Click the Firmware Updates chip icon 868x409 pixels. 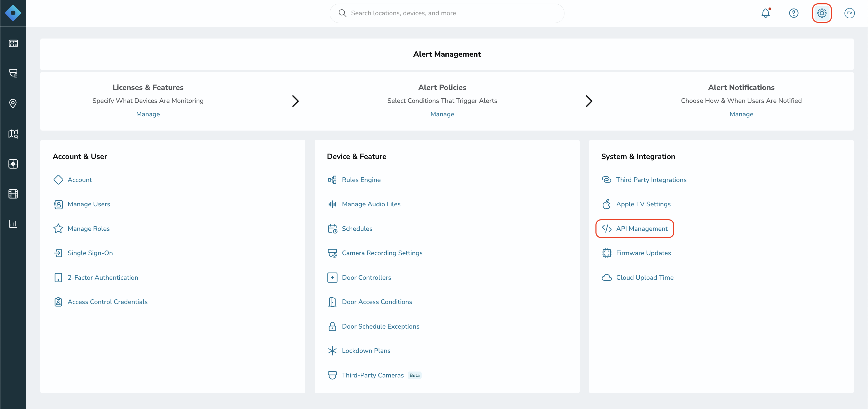pyautogui.click(x=607, y=253)
